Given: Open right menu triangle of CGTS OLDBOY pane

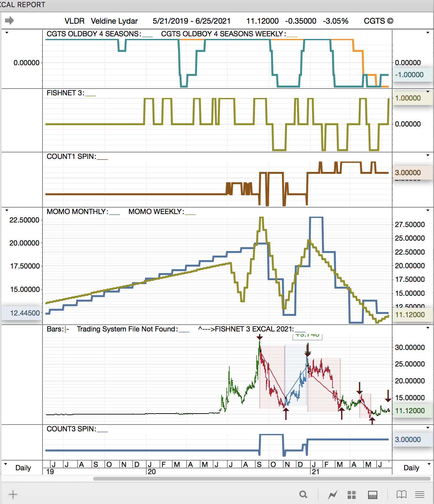Looking at the screenshot, I should click(x=428, y=33).
